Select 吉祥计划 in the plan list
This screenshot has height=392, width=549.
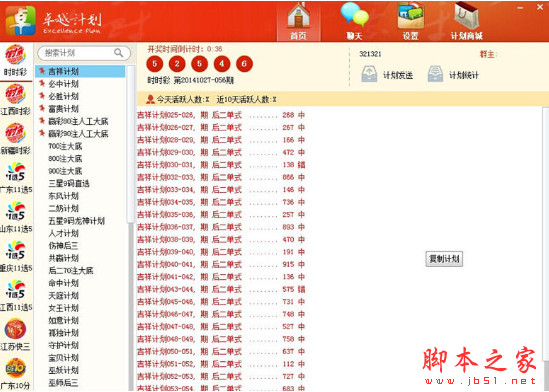(80, 71)
